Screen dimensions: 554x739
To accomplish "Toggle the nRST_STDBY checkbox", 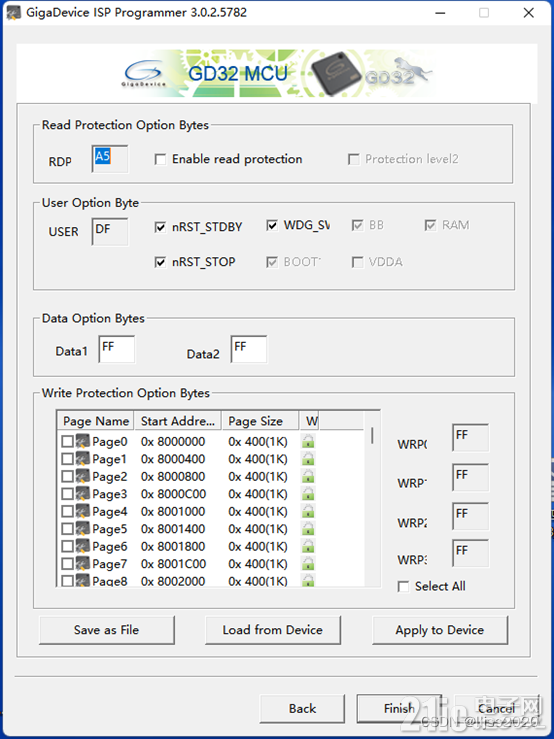I will tap(160, 227).
